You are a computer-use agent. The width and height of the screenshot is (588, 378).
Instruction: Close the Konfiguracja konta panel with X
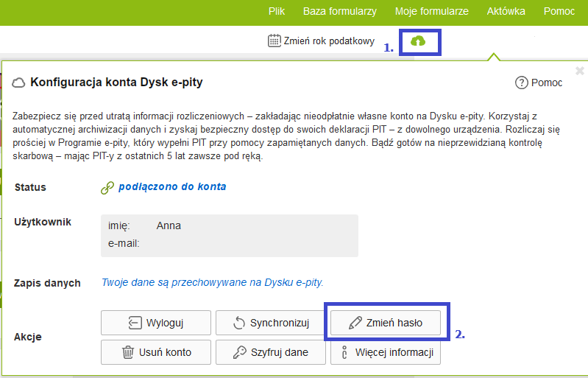click(579, 71)
